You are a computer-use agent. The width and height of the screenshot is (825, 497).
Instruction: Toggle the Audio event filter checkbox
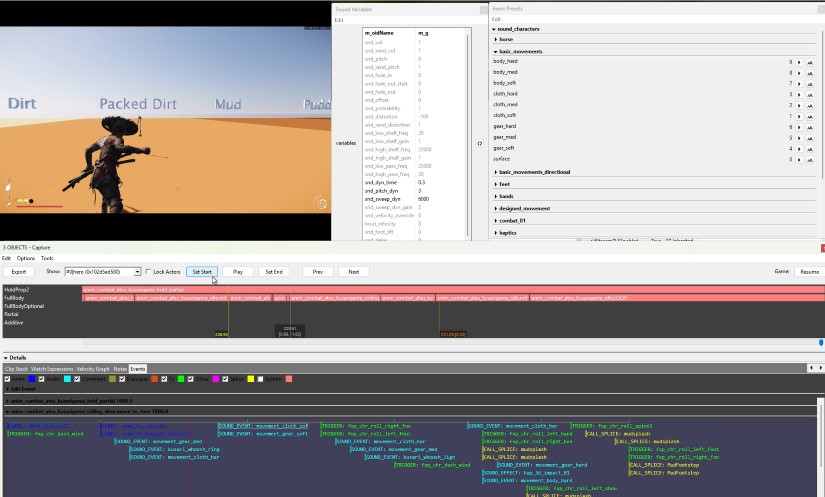43,379
